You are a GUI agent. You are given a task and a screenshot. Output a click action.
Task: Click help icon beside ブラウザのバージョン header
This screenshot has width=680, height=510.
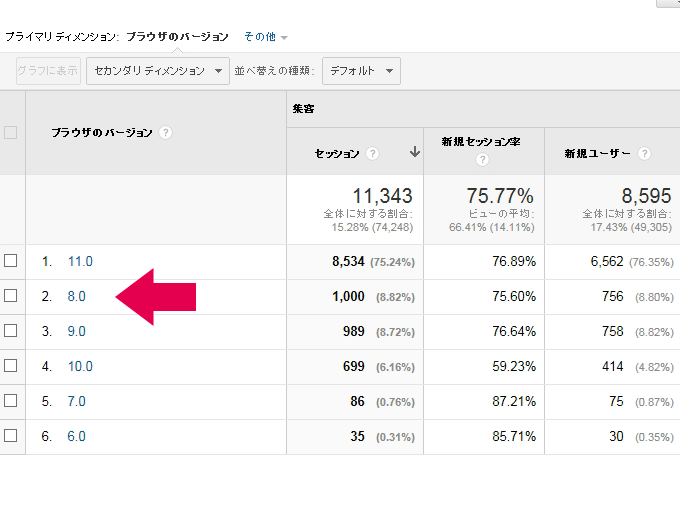166,133
